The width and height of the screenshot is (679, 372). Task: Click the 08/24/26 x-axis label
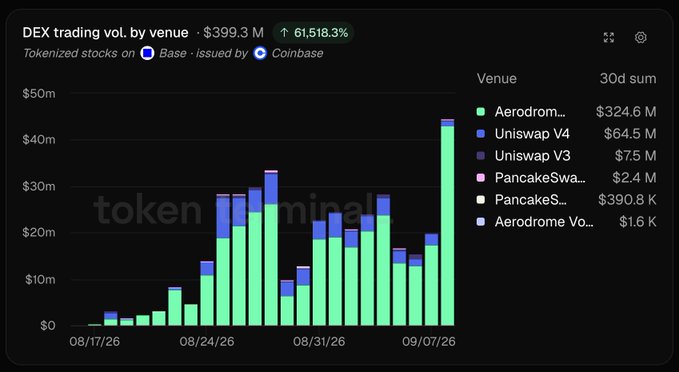207,342
